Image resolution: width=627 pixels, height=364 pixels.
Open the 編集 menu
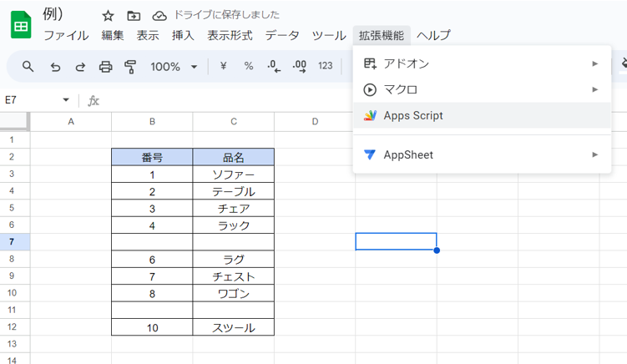[113, 36]
